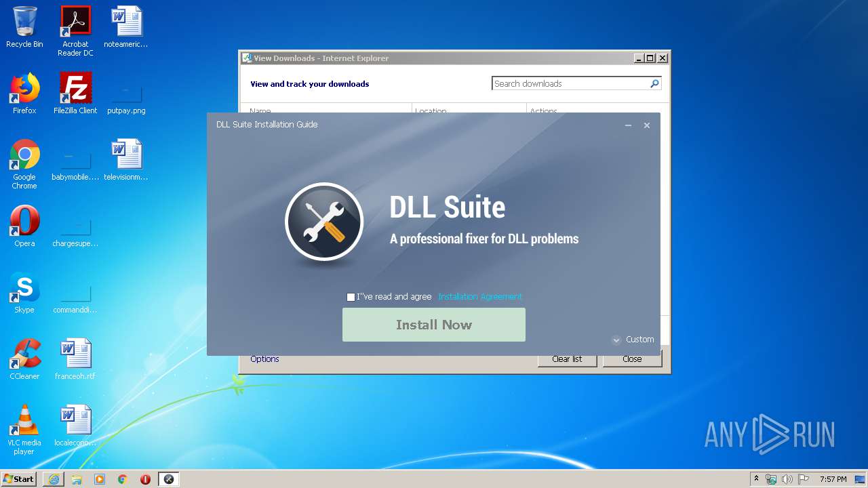The height and width of the screenshot is (488, 868).
Task: Open the Installation Agreement link
Action: pyautogui.click(x=480, y=297)
